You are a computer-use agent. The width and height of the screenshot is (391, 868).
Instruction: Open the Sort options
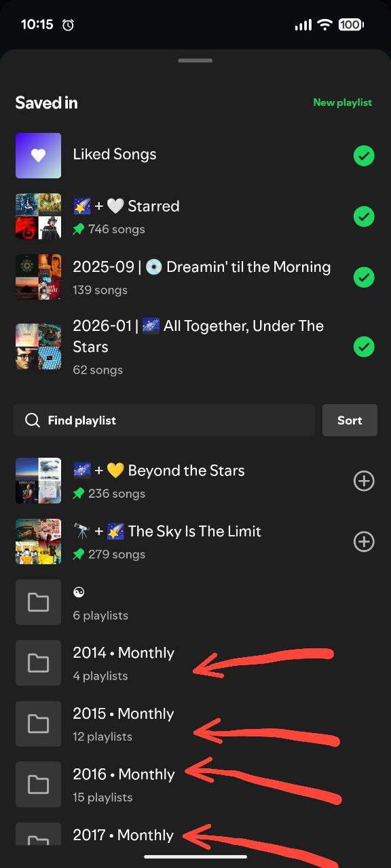350,420
